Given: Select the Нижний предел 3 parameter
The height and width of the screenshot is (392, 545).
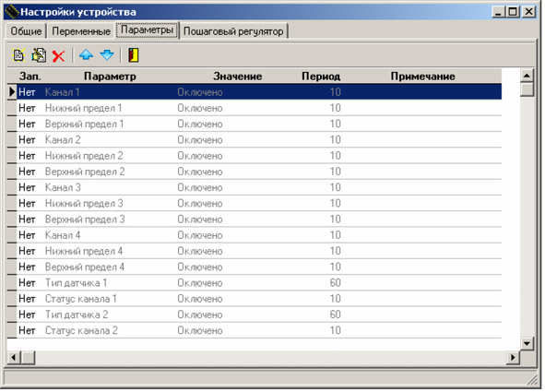Looking at the screenshot, I should (84, 203).
